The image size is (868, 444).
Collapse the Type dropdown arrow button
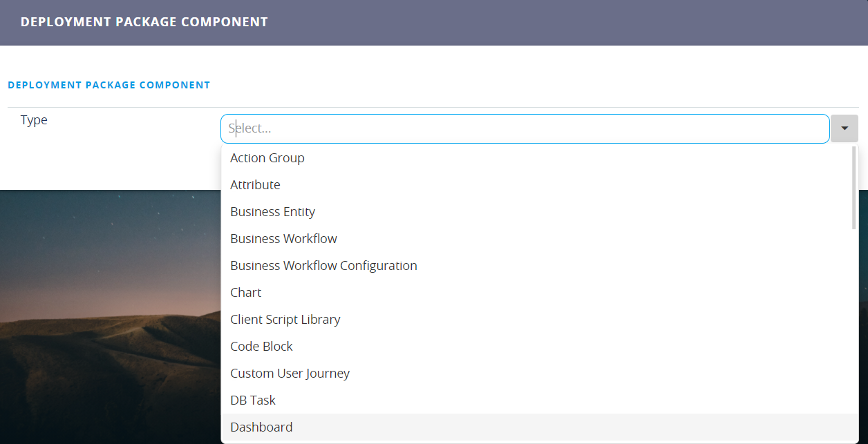coord(844,128)
